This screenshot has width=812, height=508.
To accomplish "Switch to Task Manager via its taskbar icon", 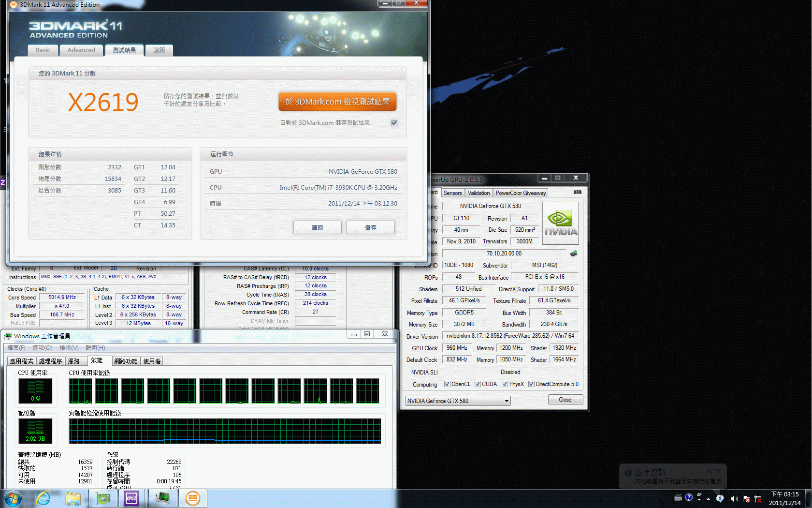I will point(162,498).
